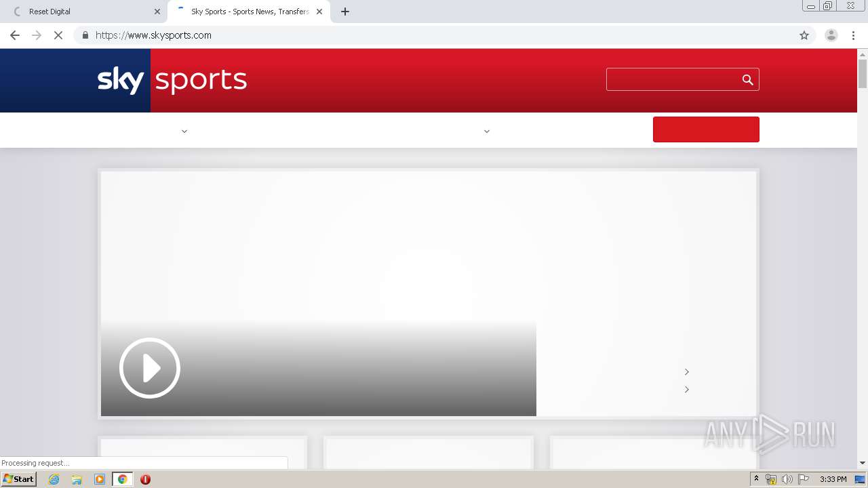Bookmark this page with star icon
Image resolution: width=868 pixels, height=488 pixels.
tap(804, 35)
